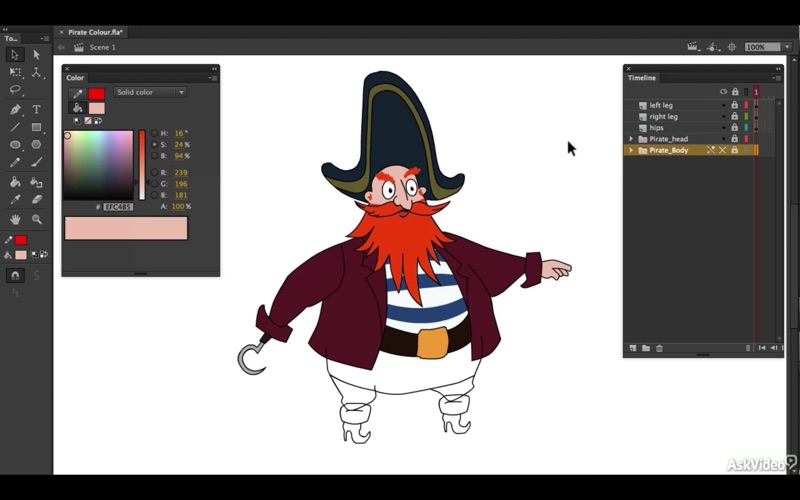The width and height of the screenshot is (800, 500).
Task: Click the hex value EFC4B5 field
Action: click(x=118, y=207)
